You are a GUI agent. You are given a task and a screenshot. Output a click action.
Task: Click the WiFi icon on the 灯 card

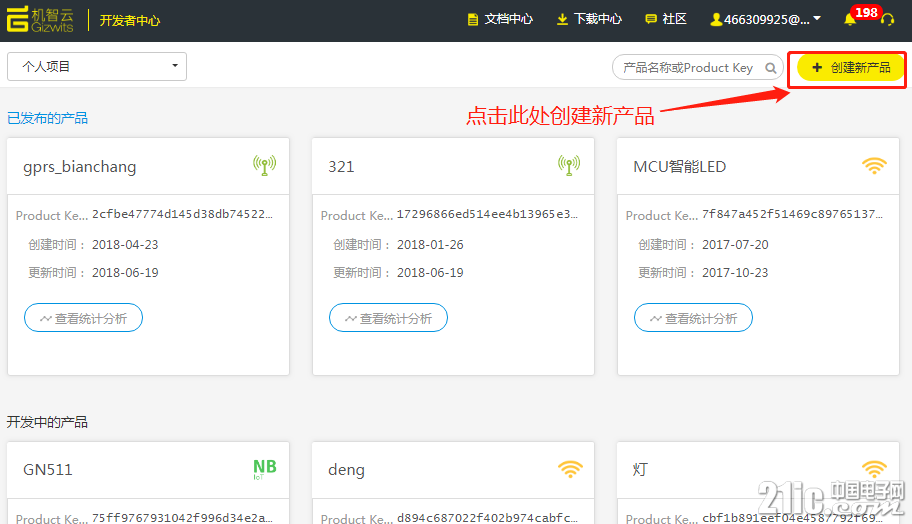[874, 469]
